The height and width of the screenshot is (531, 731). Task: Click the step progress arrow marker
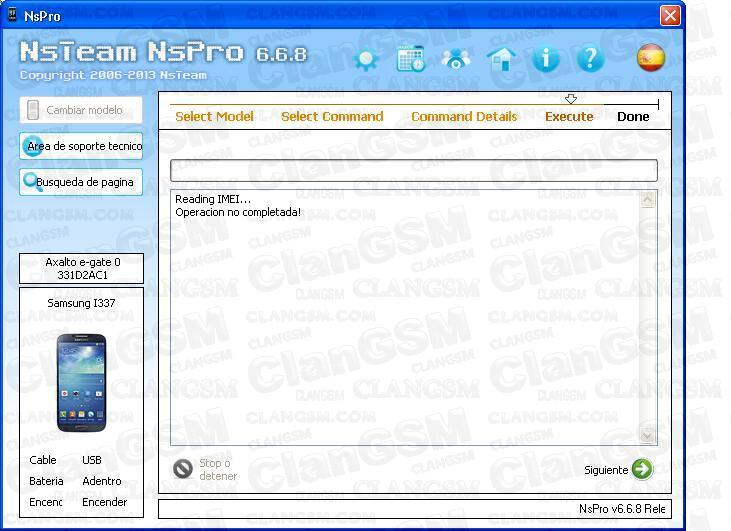(x=571, y=99)
